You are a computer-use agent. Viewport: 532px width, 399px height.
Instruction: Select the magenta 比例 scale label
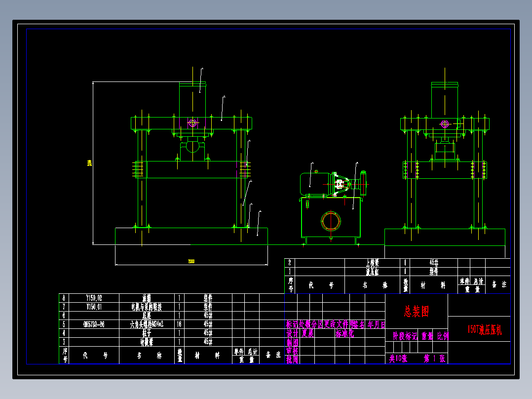(x=442, y=336)
